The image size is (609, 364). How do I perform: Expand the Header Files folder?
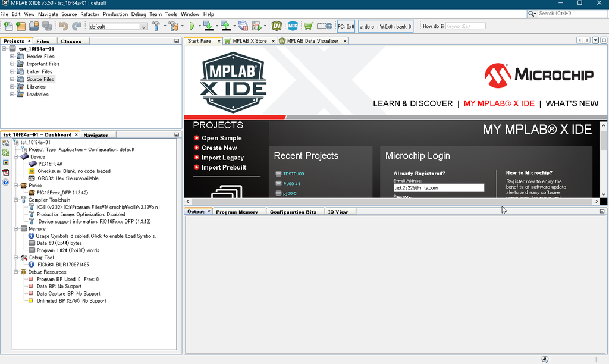[12, 57]
